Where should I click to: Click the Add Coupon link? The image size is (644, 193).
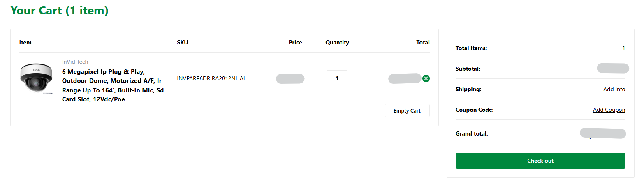[609, 110]
